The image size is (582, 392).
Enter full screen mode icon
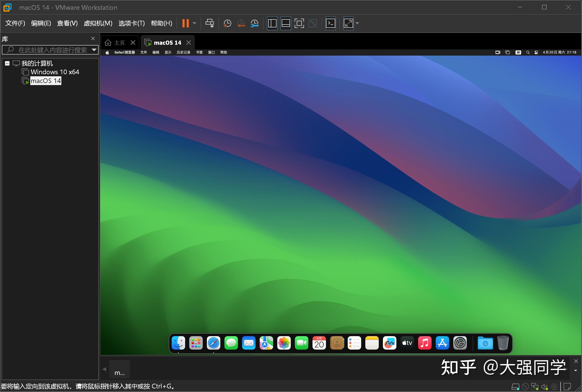[299, 23]
